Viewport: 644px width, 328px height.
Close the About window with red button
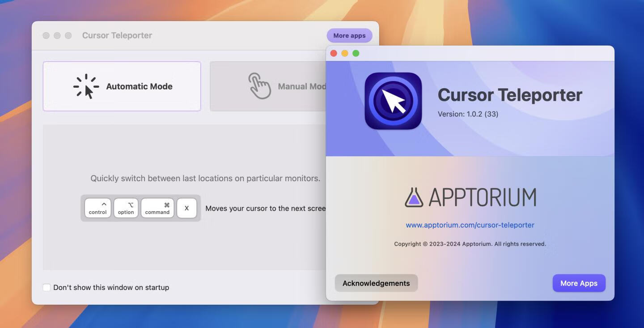click(334, 53)
